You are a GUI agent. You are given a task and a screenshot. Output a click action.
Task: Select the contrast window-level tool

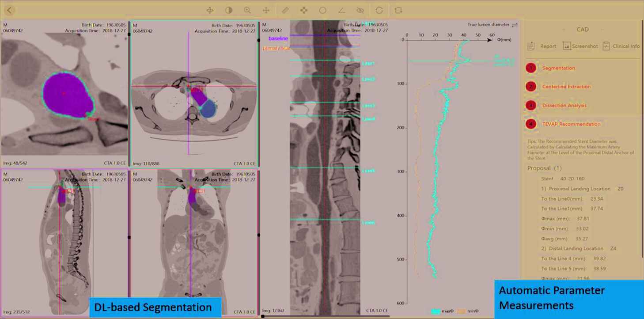coord(229,10)
